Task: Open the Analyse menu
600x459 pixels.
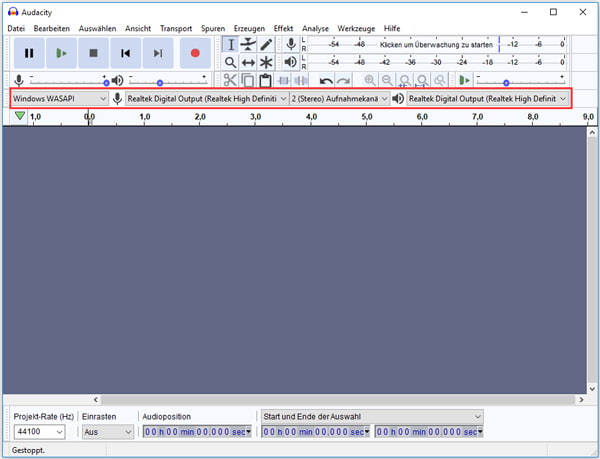Action: click(315, 28)
